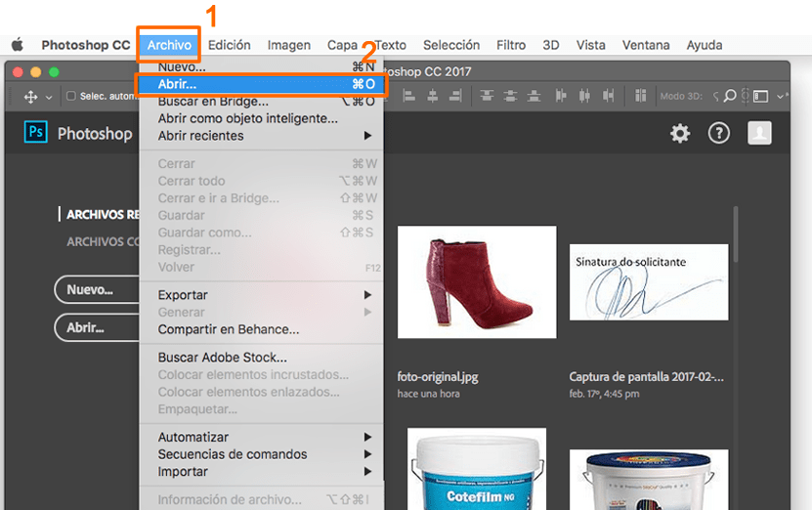Open the user profile icon
Screen dimensions: 812x510
[759, 134]
